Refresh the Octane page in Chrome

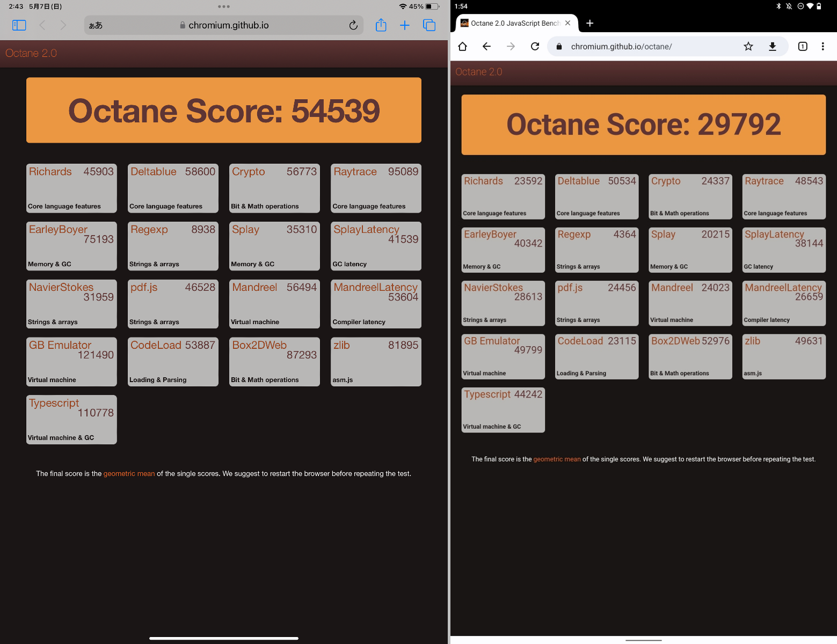535,46
